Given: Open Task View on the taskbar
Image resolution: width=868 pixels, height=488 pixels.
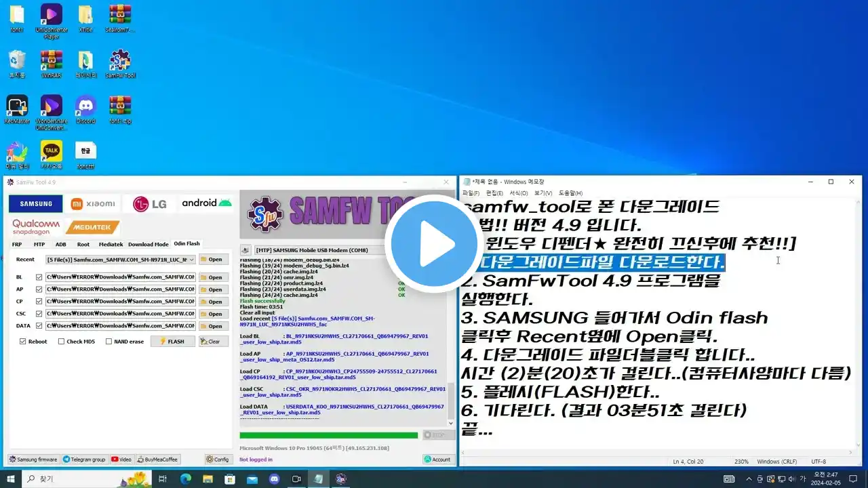Looking at the screenshot, I should click(x=163, y=479).
